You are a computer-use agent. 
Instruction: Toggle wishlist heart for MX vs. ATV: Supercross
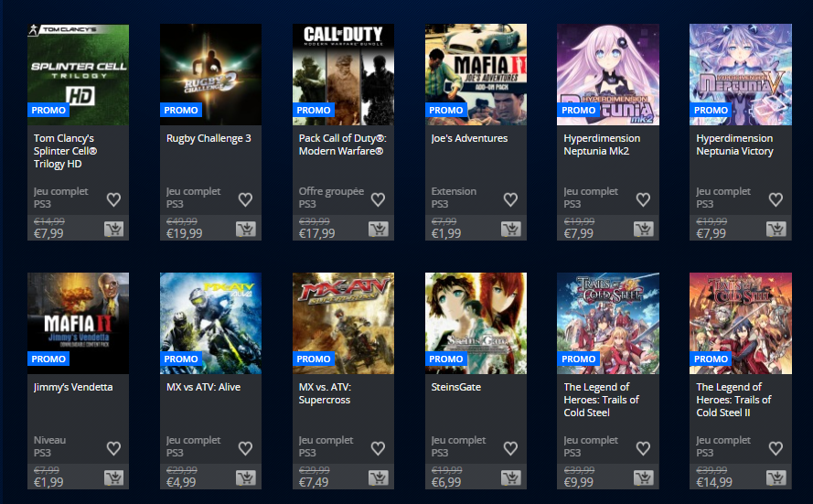378,448
